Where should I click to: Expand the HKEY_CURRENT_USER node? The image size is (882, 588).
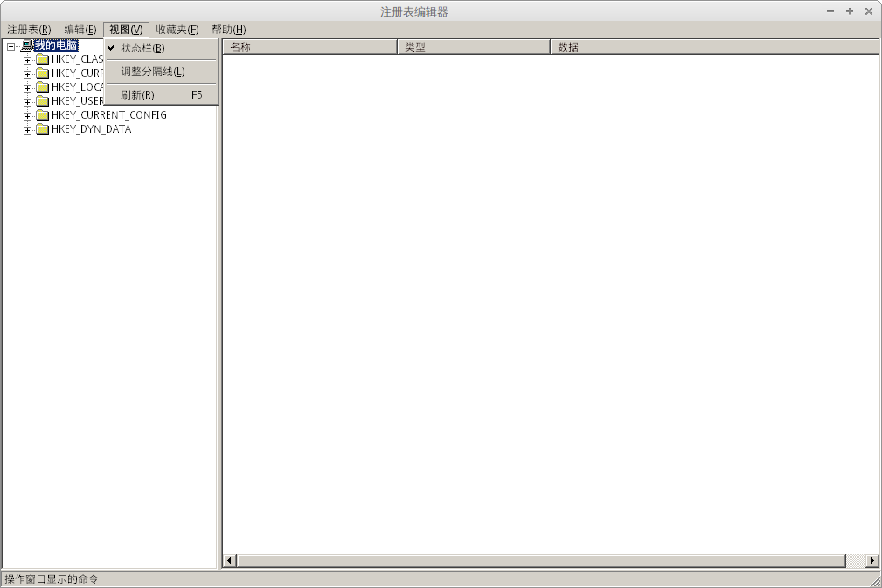[x=27, y=74]
